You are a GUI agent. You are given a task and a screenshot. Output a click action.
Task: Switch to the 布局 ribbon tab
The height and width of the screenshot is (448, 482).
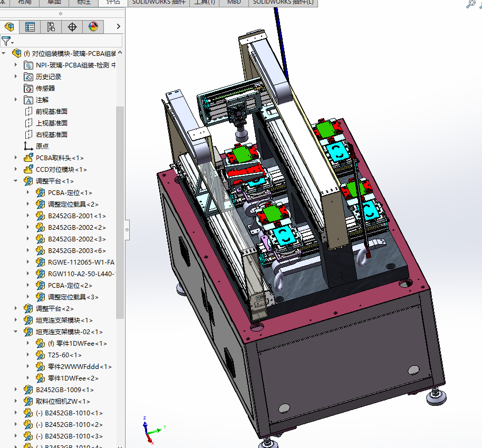pyautogui.click(x=25, y=3)
